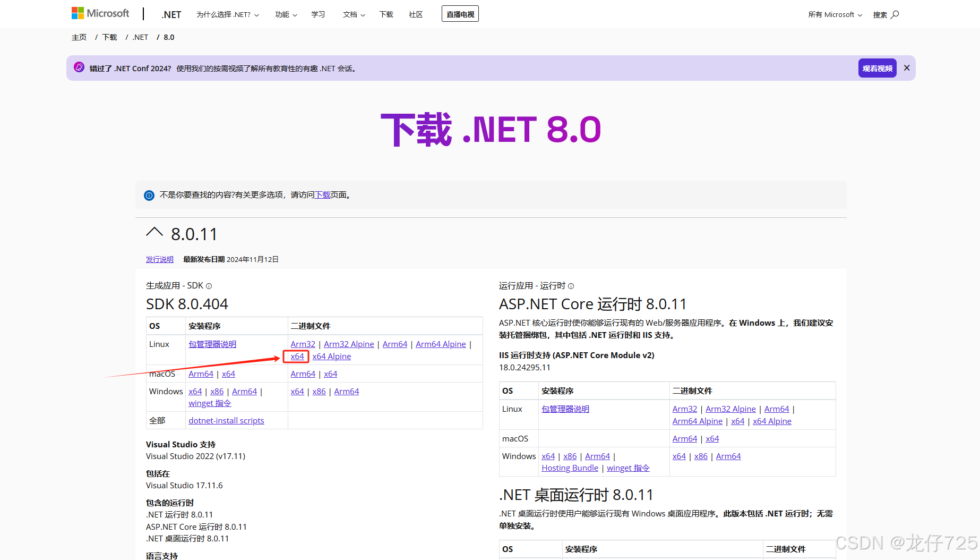Open SDK winget 指令 link
980x560 pixels.
[x=210, y=403]
